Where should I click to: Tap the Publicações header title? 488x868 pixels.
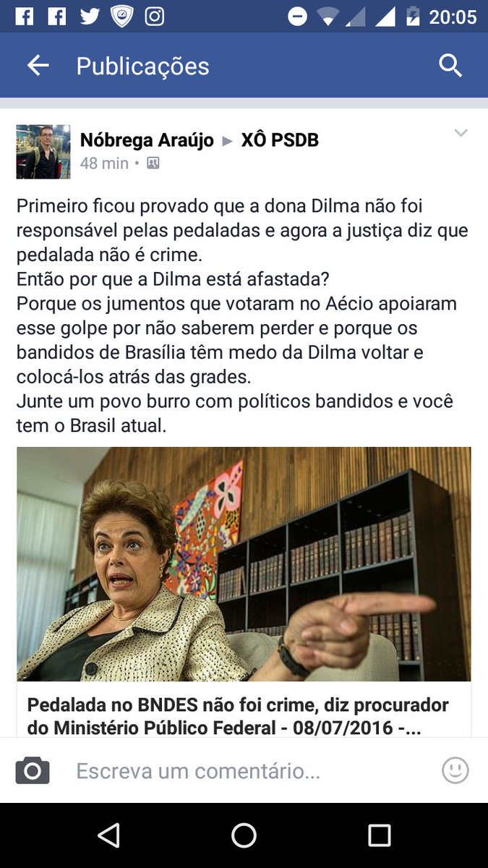(142, 66)
